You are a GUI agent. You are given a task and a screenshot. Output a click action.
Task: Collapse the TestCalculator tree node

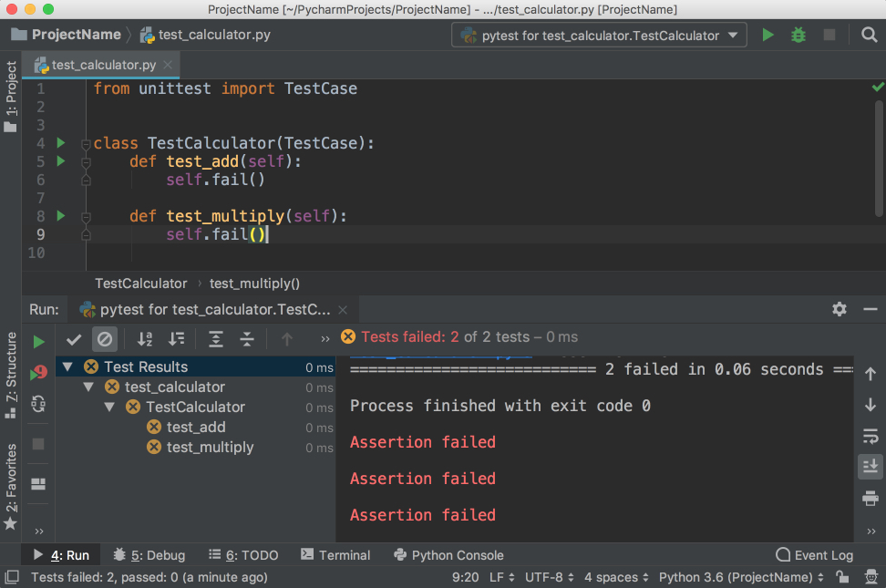click(x=109, y=407)
